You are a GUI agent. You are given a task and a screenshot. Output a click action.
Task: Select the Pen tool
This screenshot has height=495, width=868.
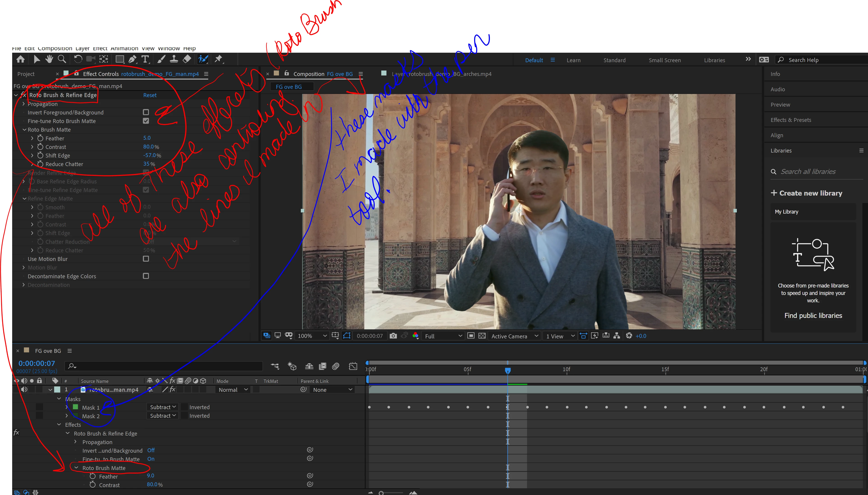[132, 59]
